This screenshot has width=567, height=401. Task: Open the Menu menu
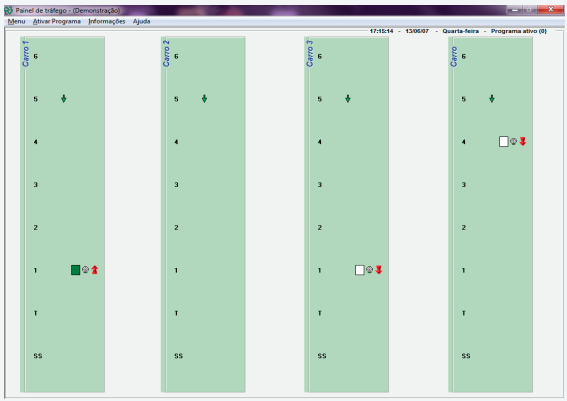click(16, 21)
